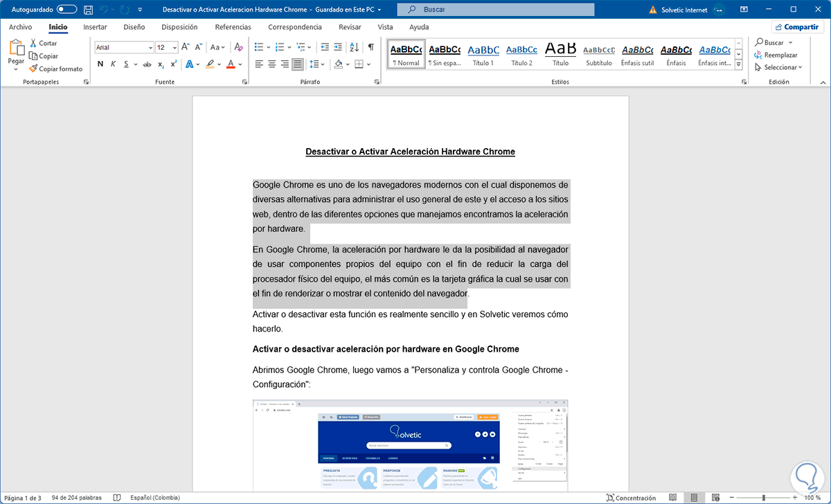
Task: Open the Referencias tab
Action: (x=233, y=27)
